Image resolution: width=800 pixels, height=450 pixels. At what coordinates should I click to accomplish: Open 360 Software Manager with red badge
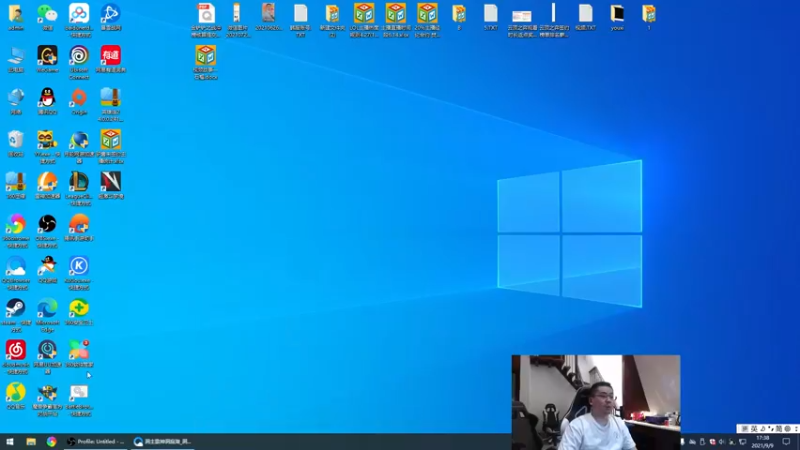click(x=79, y=354)
